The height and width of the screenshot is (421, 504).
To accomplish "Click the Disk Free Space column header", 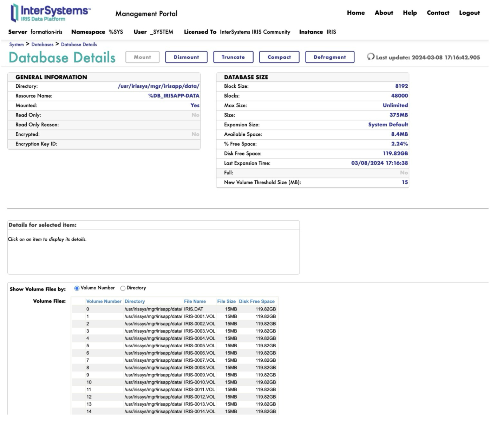I will [x=256, y=301].
